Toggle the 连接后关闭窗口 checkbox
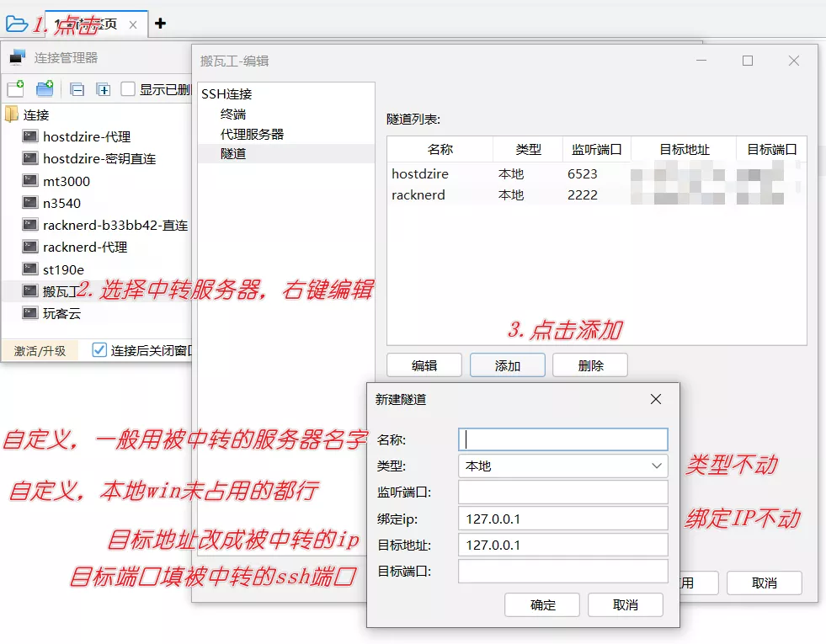The width and height of the screenshot is (826, 644). [99, 350]
